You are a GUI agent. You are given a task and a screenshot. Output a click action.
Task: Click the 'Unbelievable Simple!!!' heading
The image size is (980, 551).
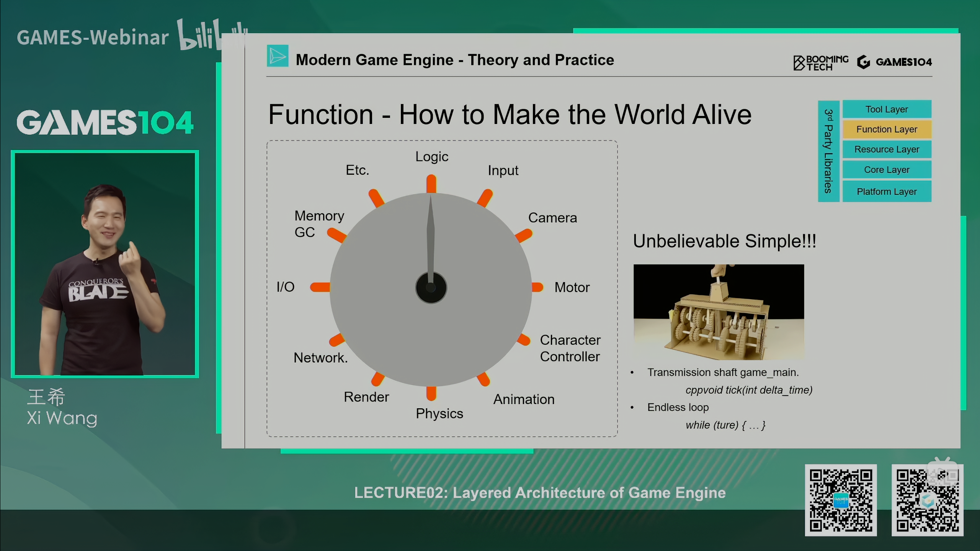point(724,241)
